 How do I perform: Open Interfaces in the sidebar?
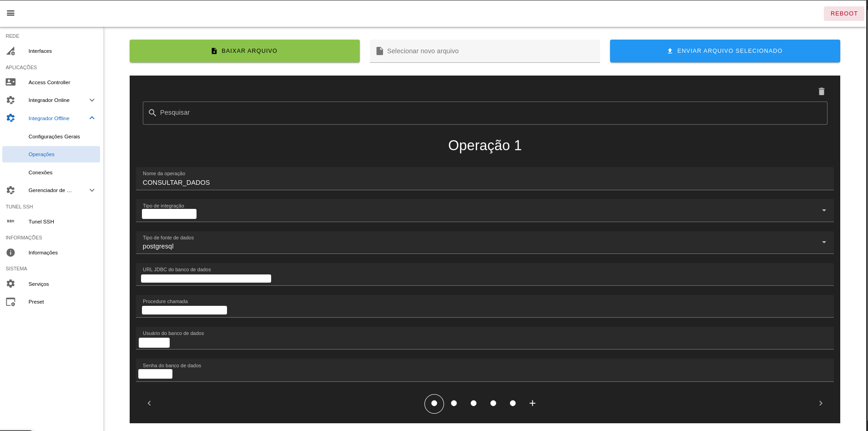pyautogui.click(x=40, y=51)
